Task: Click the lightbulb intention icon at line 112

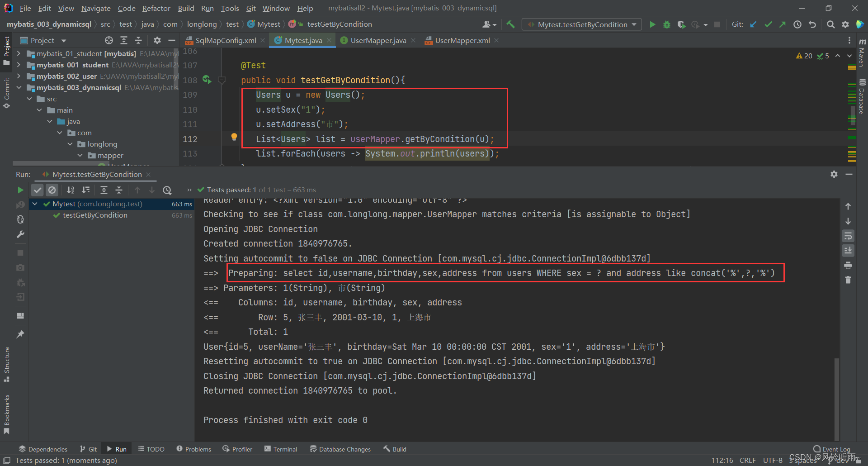Action: pos(234,137)
